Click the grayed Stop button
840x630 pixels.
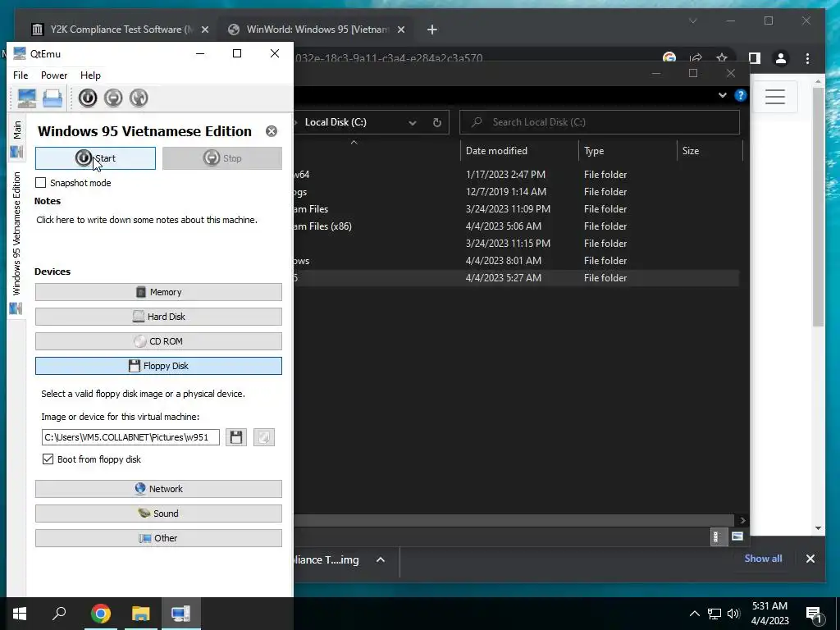[x=222, y=158]
